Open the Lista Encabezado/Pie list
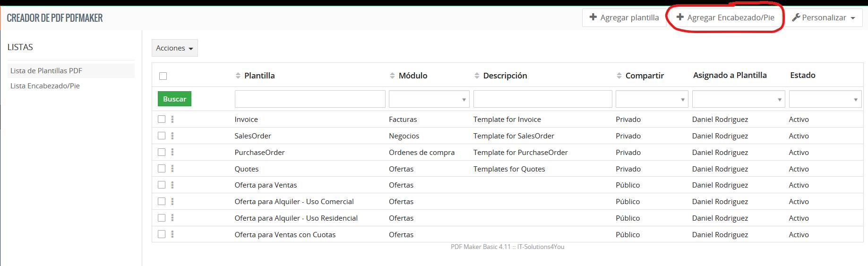Viewport: 868px width, 266px height. click(45, 86)
